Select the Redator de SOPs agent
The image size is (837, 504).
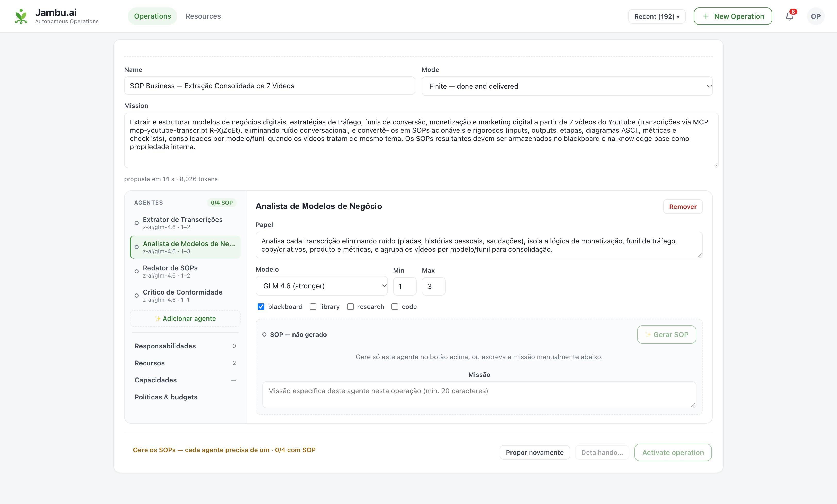pyautogui.click(x=185, y=271)
